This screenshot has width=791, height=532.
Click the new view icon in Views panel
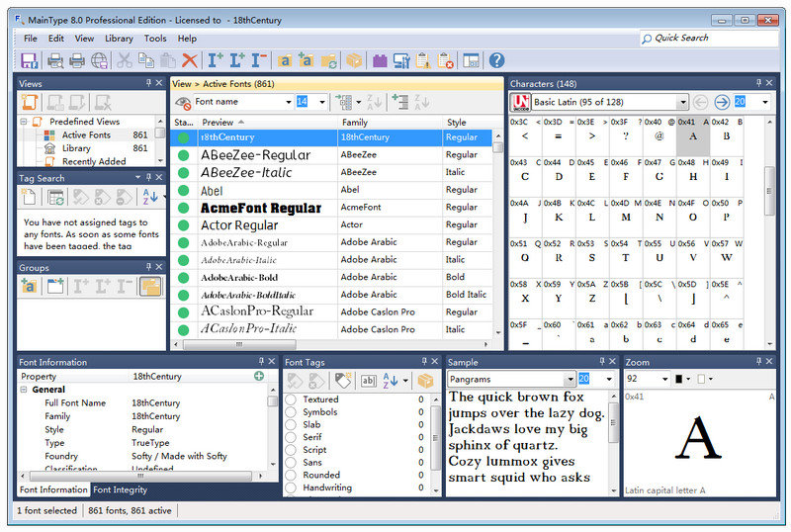(x=30, y=102)
